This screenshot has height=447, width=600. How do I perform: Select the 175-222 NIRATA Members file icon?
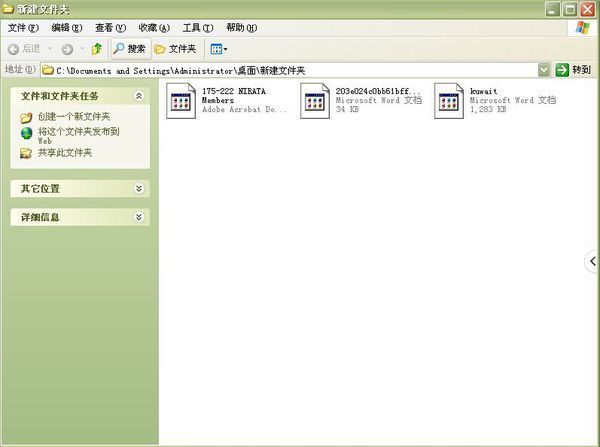pos(181,101)
